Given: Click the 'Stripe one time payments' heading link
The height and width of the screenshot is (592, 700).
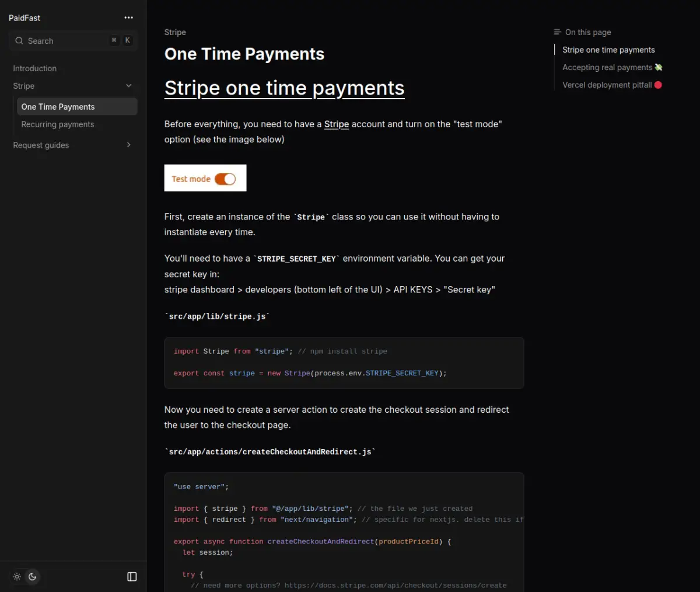Looking at the screenshot, I should click(284, 88).
